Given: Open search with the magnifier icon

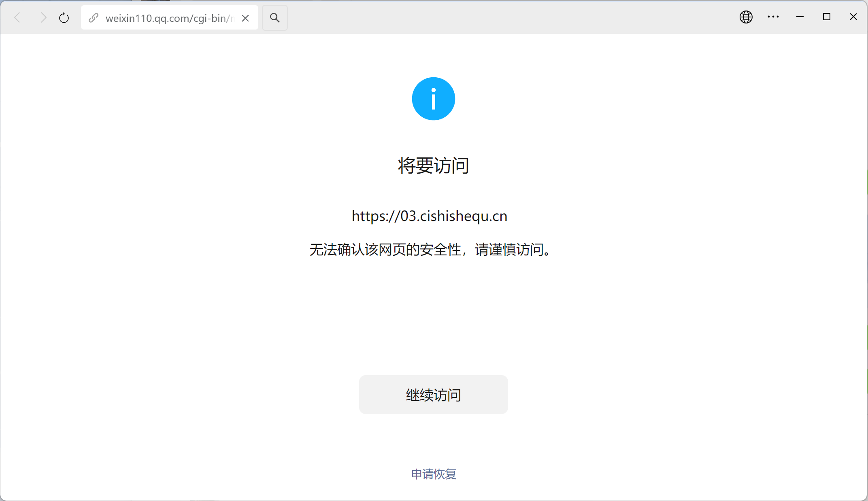Looking at the screenshot, I should 274,18.
